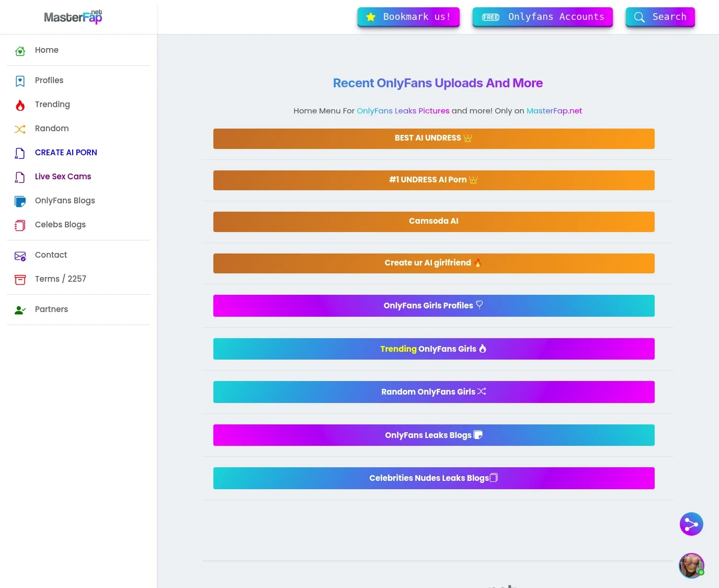Go to Profiles in the sidebar
This screenshot has height=588, width=719.
78,80
